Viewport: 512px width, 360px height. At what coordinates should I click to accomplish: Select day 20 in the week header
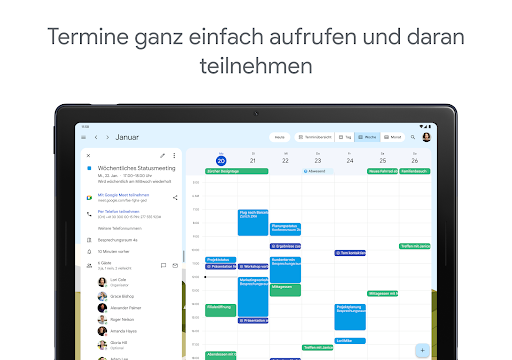(x=221, y=161)
